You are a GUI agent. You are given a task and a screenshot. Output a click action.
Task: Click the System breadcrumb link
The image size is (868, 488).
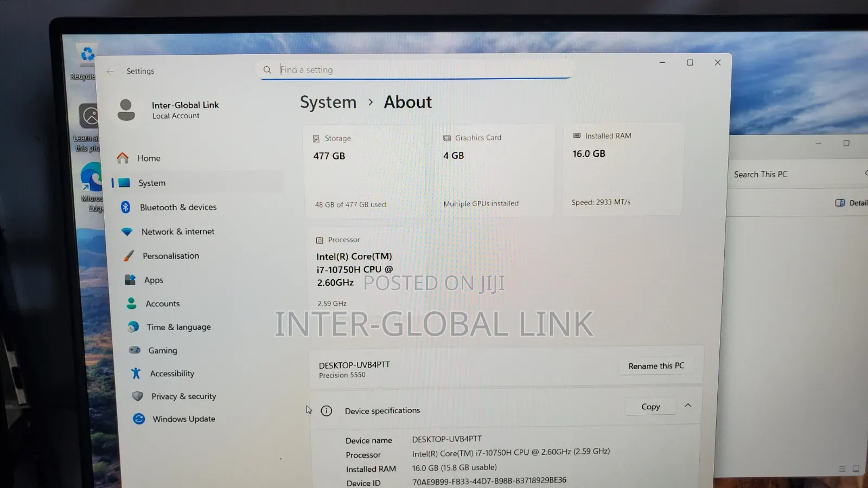click(328, 102)
